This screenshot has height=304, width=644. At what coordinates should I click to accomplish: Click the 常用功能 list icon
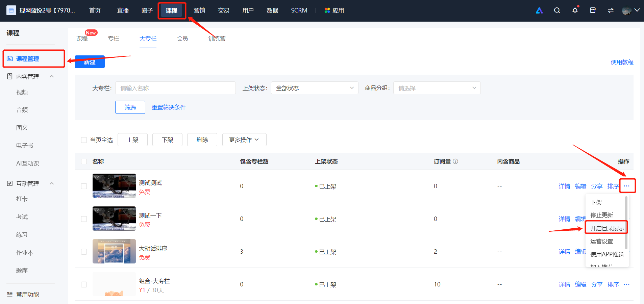tap(10, 294)
